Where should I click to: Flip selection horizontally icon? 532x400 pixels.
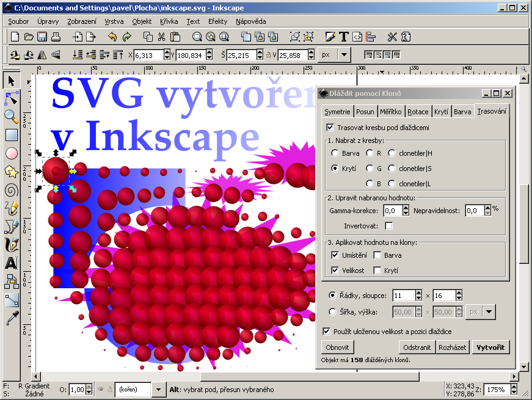(x=42, y=54)
